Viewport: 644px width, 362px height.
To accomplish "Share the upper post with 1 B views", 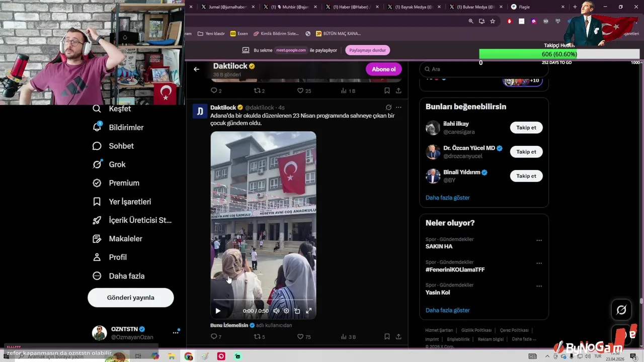I will click(398, 90).
